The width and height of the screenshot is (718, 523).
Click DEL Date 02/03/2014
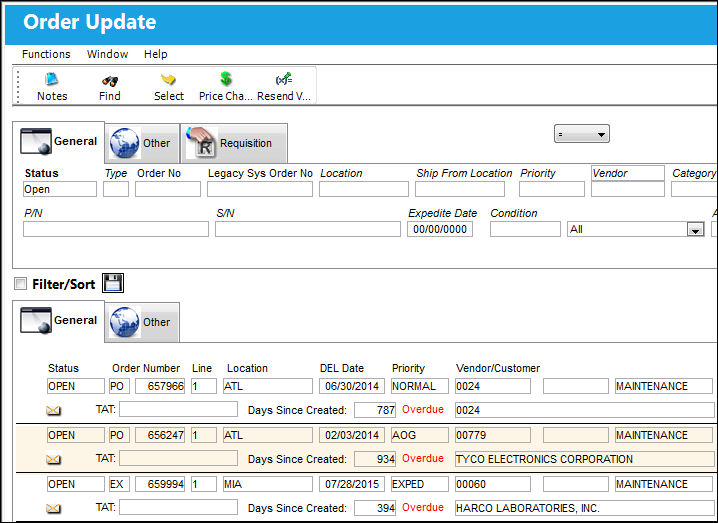tap(352, 435)
